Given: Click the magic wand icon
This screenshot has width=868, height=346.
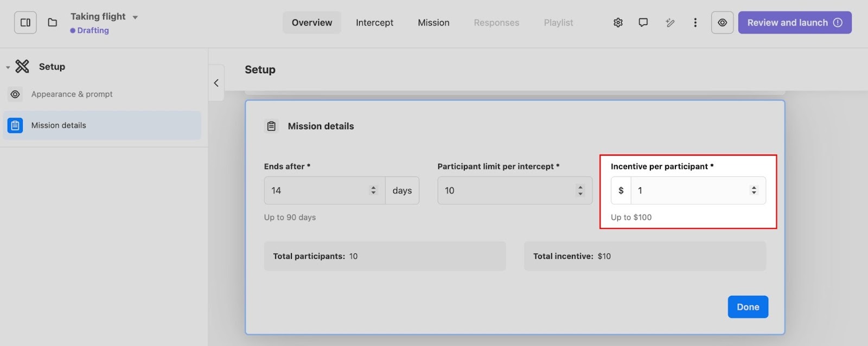Looking at the screenshot, I should pos(670,23).
